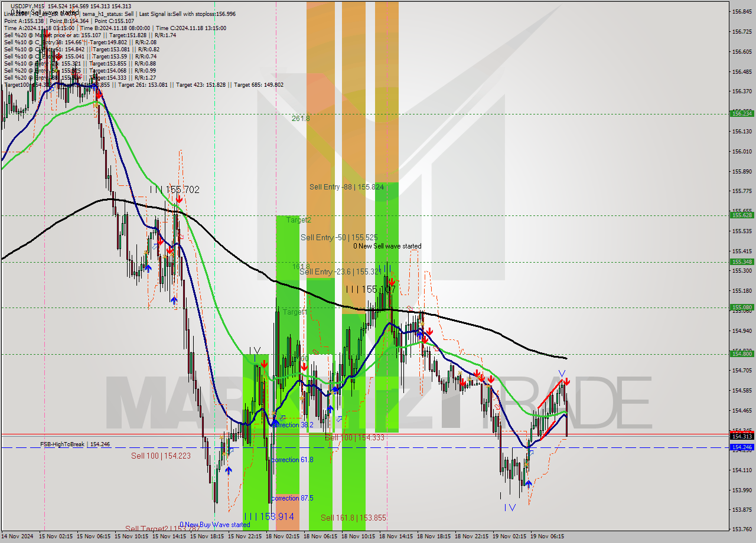Click the red sell arrow above the 155.702 peak

[178, 199]
